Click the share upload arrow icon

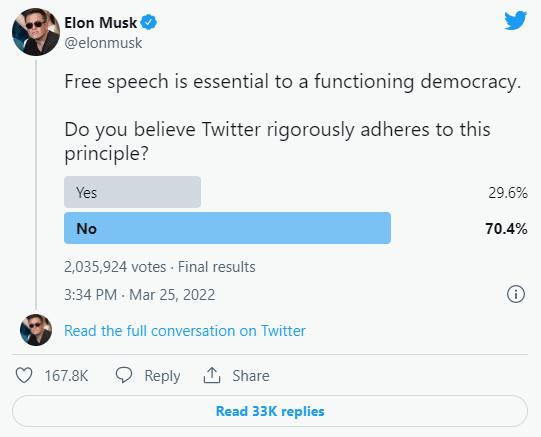click(x=212, y=375)
